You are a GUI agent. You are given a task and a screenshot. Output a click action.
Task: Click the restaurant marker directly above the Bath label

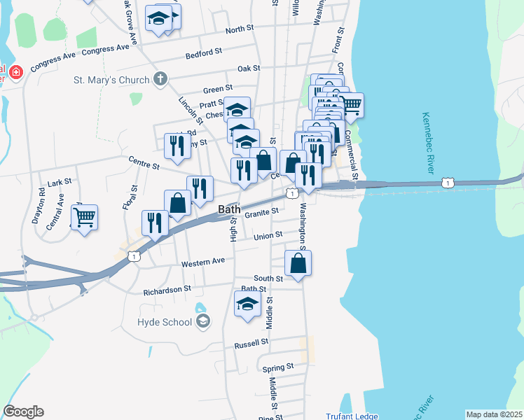[x=200, y=191]
